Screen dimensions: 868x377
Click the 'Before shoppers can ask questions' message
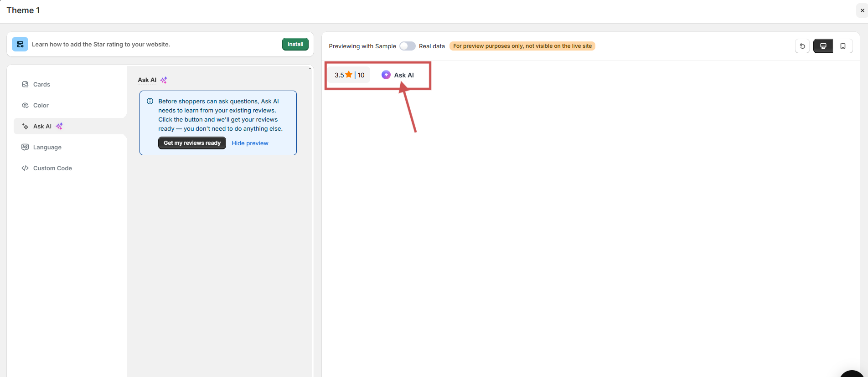click(x=221, y=115)
